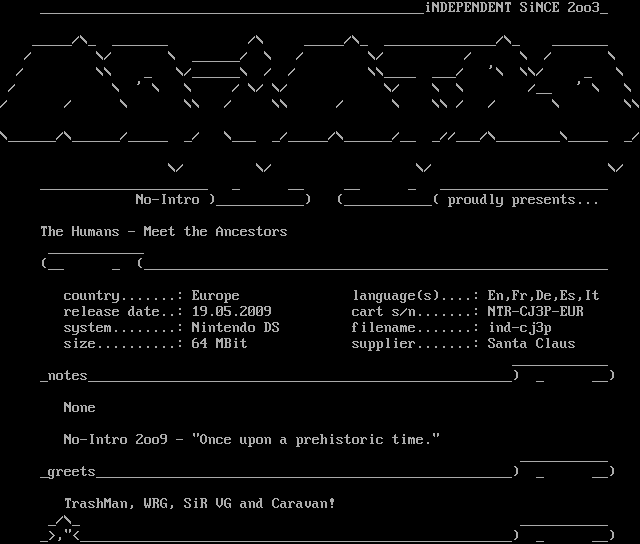The height and width of the screenshot is (544, 640).
Task: Click the 'country.......:' field label
Action: point(123,296)
